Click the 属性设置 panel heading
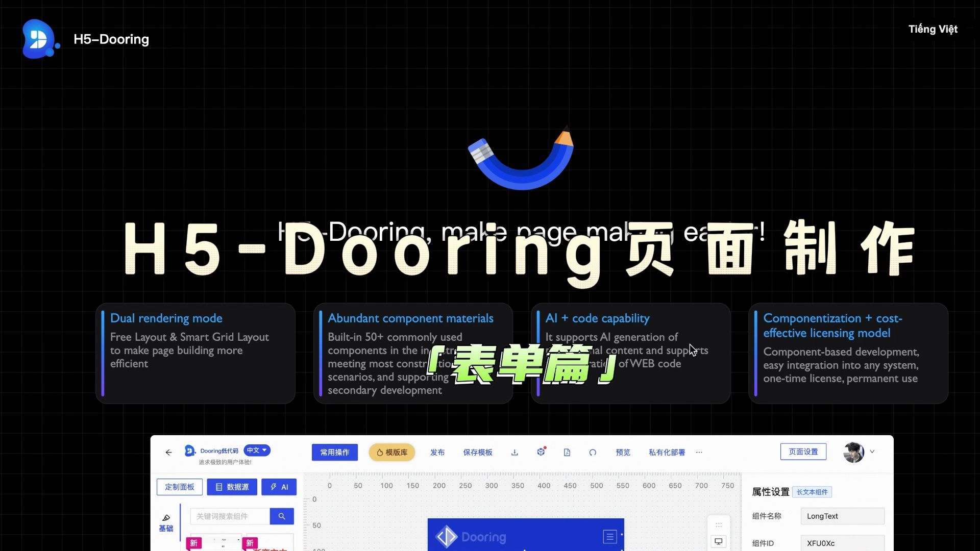Viewport: 980px width, 551px height. (x=770, y=492)
